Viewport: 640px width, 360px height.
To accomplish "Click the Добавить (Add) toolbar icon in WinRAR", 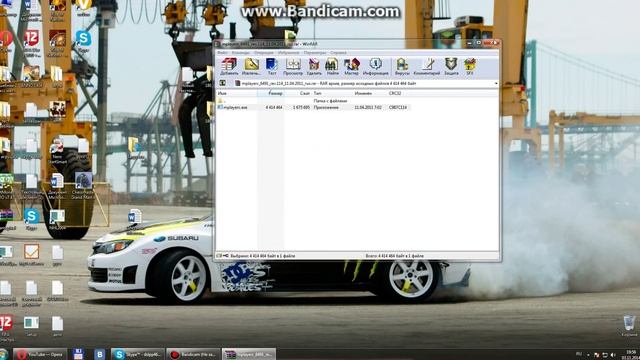I will 229,66.
